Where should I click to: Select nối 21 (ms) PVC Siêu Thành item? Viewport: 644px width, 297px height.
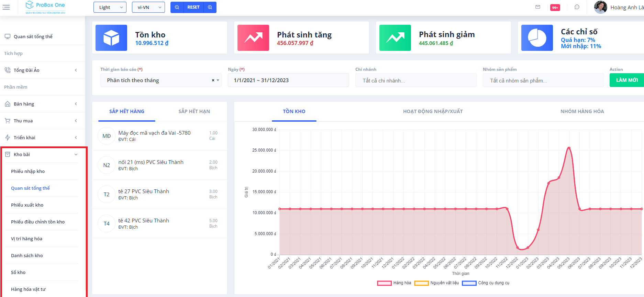pyautogui.click(x=159, y=165)
